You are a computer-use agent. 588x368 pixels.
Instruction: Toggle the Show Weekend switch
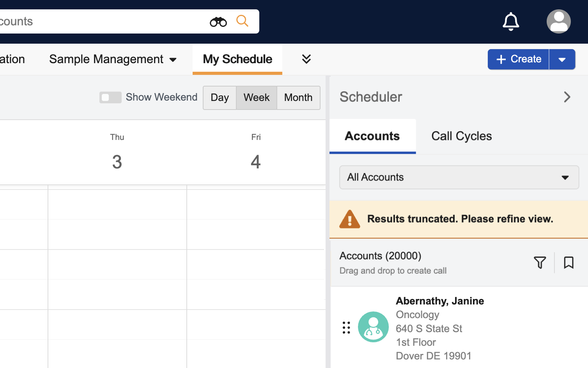coord(110,97)
